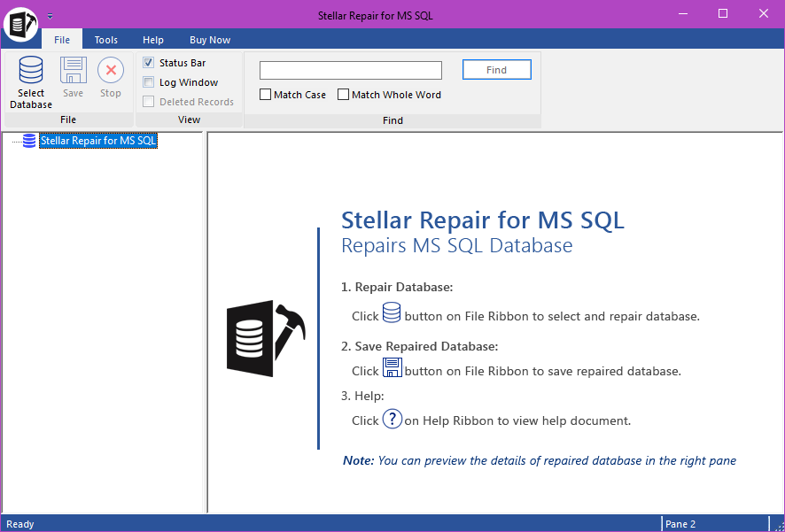The width and height of the screenshot is (785, 532).
Task: Click the database icon beside the tree root
Action: [x=29, y=140]
